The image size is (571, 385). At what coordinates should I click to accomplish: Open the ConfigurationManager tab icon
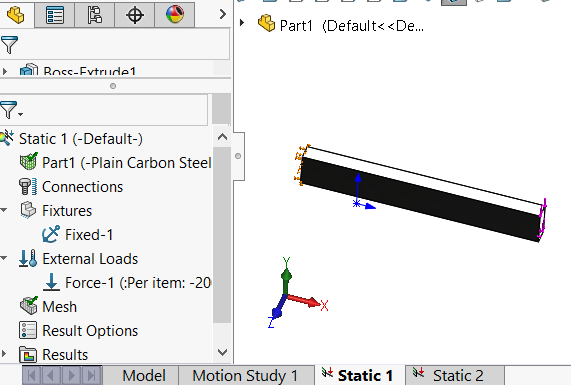coord(95,15)
